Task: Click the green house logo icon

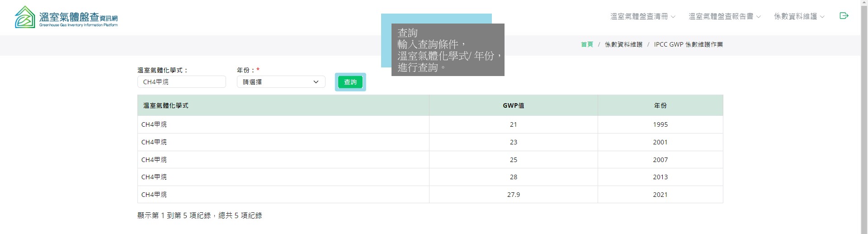Action: tap(25, 17)
